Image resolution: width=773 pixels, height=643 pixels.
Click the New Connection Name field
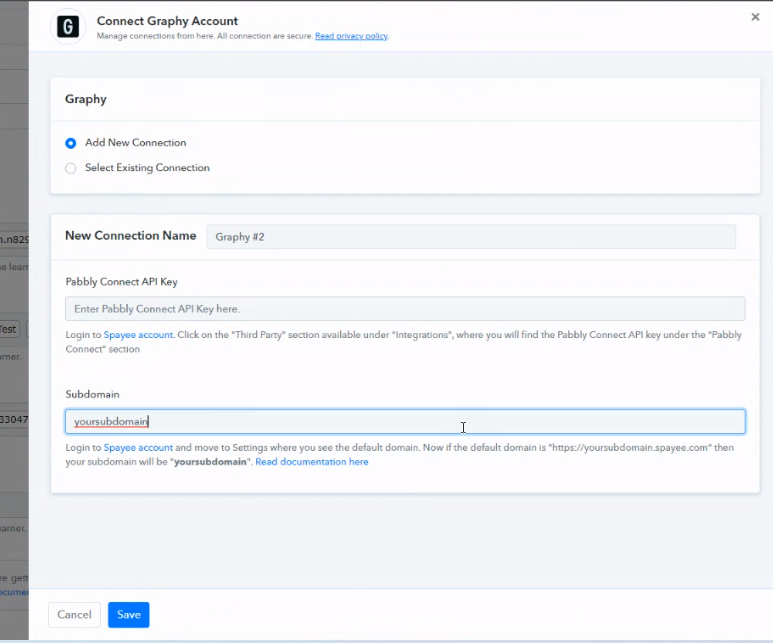pyautogui.click(x=471, y=237)
